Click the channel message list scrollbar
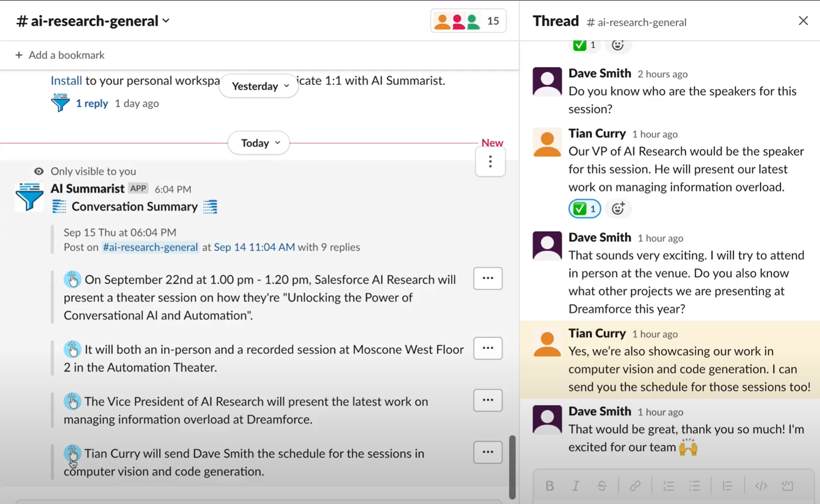This screenshot has width=820, height=504. point(512,466)
